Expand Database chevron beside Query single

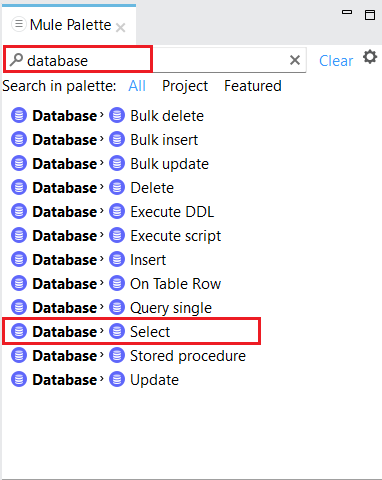click(102, 307)
